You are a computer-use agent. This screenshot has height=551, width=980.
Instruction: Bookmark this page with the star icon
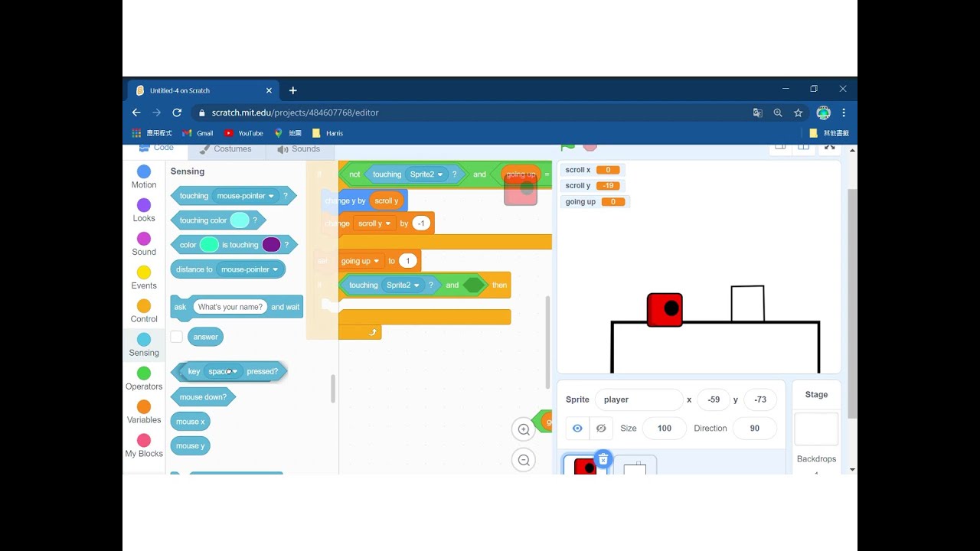pyautogui.click(x=798, y=112)
